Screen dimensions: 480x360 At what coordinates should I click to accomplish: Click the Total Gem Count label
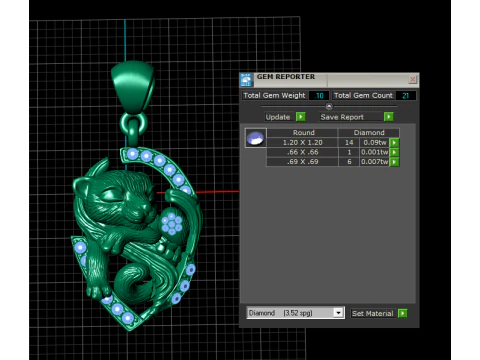363,96
